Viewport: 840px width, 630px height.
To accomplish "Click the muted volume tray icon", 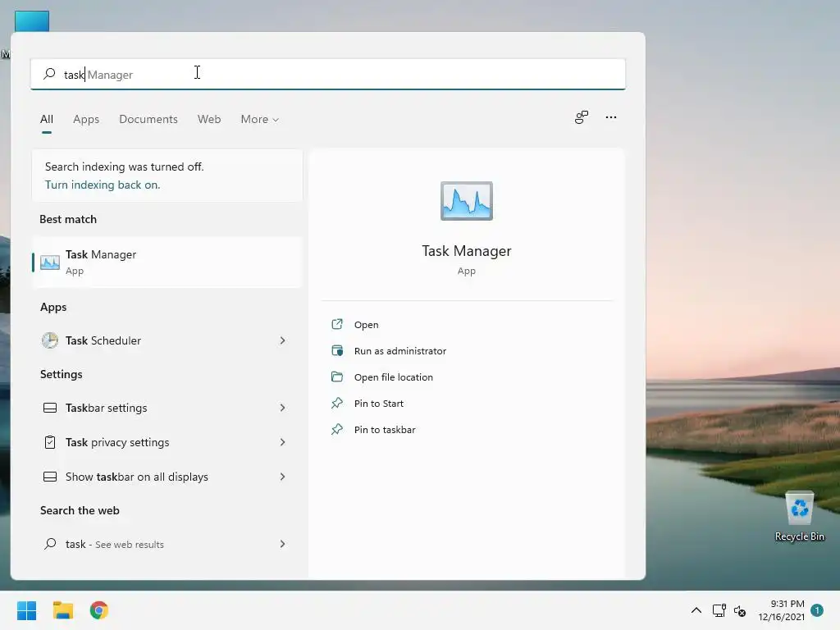I will (x=740, y=610).
